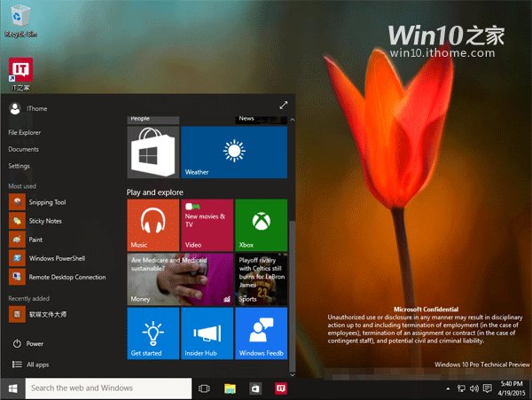Viewport: 532px width, 400px height.
Task: Open the partially visible News tile
Action: coord(262,120)
